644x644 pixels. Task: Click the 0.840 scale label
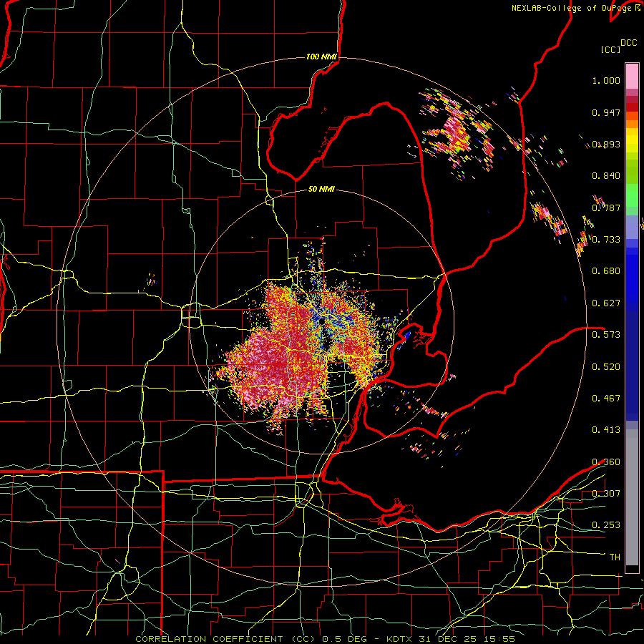pos(606,176)
